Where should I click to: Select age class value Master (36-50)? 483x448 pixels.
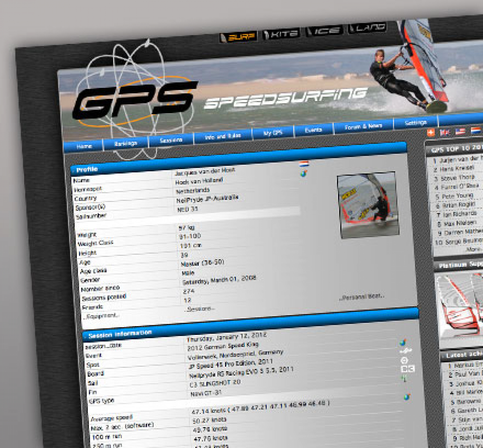click(202, 263)
